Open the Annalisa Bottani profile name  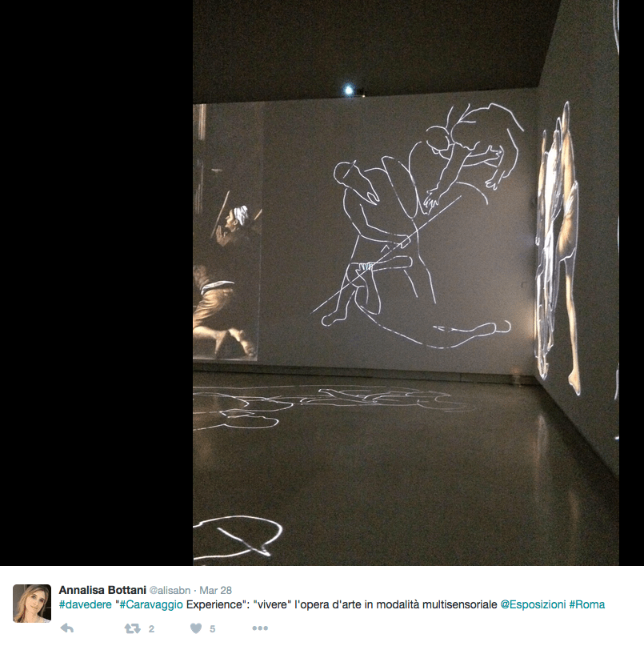pos(102,590)
